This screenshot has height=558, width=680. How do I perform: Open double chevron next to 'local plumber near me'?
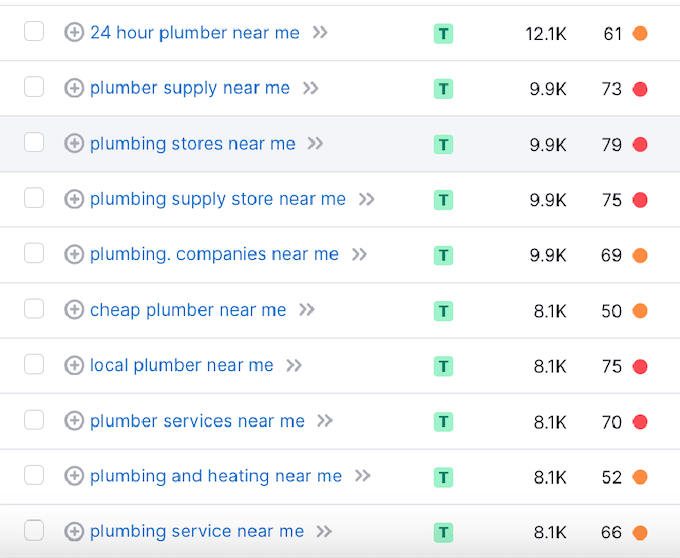point(294,366)
